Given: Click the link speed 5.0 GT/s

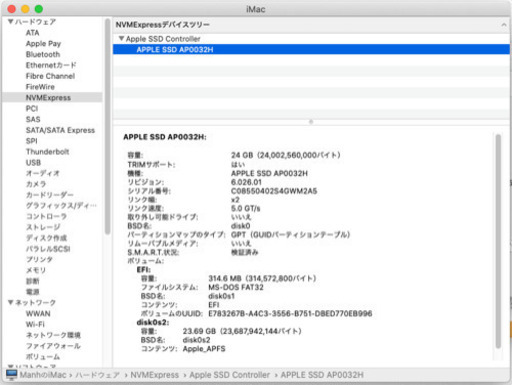Looking at the screenshot, I should click(246, 208).
